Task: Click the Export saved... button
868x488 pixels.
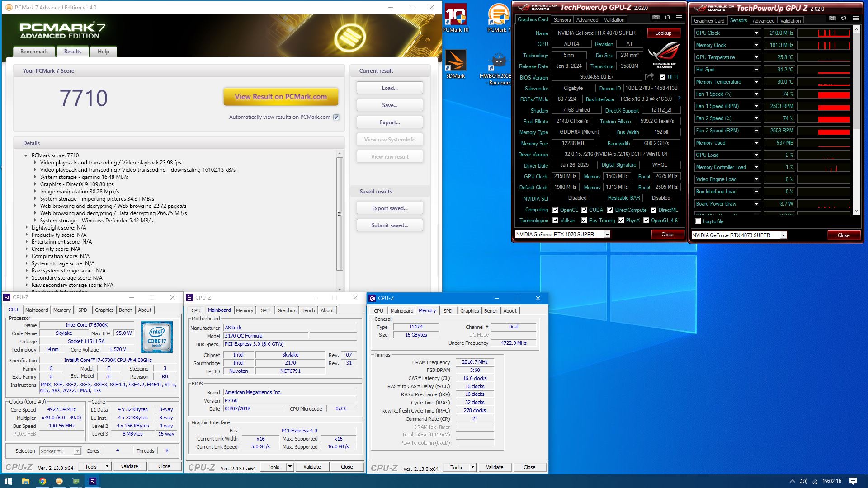Action: coord(390,208)
